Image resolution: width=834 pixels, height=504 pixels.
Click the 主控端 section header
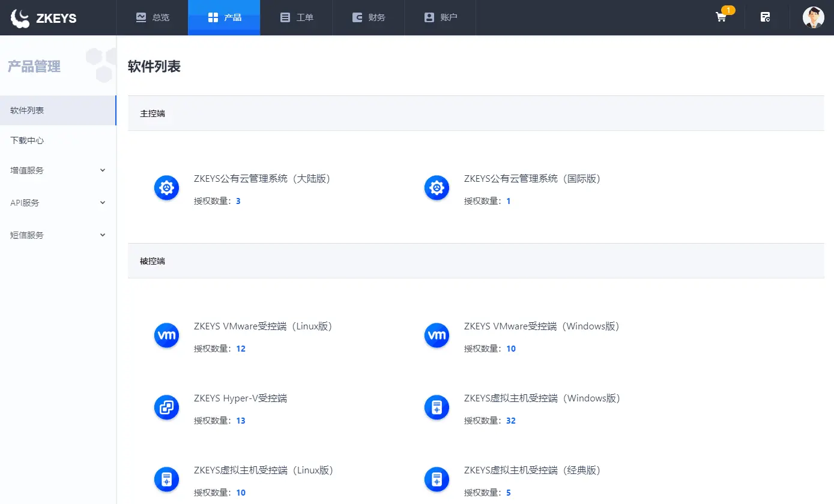pos(476,113)
